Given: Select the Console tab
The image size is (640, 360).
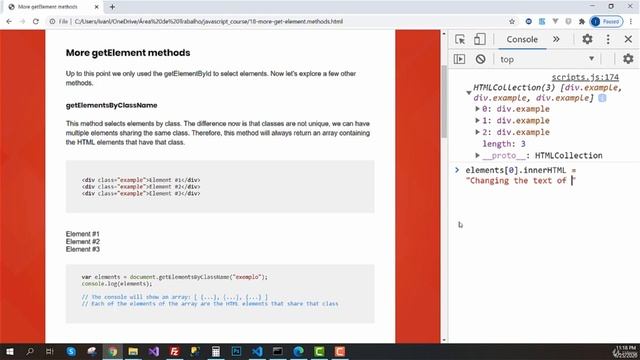Looking at the screenshot, I should coord(522,39).
